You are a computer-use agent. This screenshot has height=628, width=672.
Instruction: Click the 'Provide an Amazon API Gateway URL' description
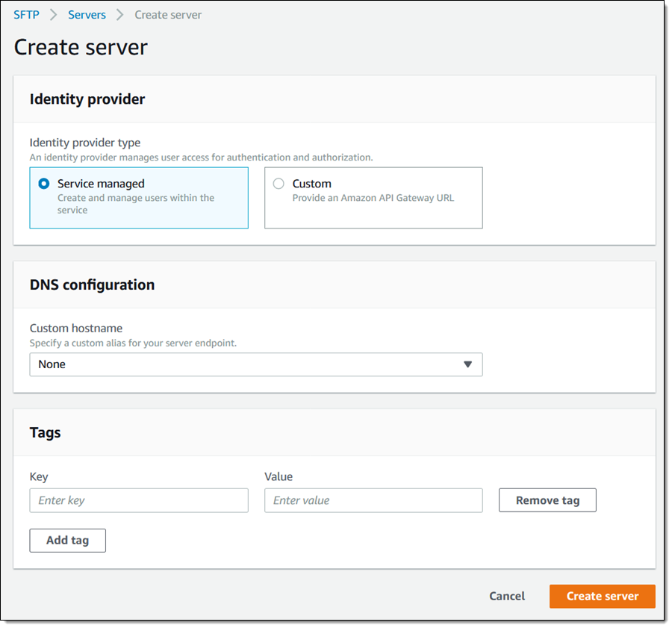(373, 199)
